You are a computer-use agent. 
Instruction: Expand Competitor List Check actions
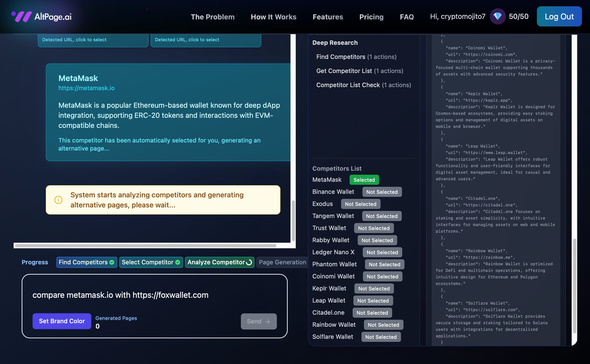pos(363,85)
